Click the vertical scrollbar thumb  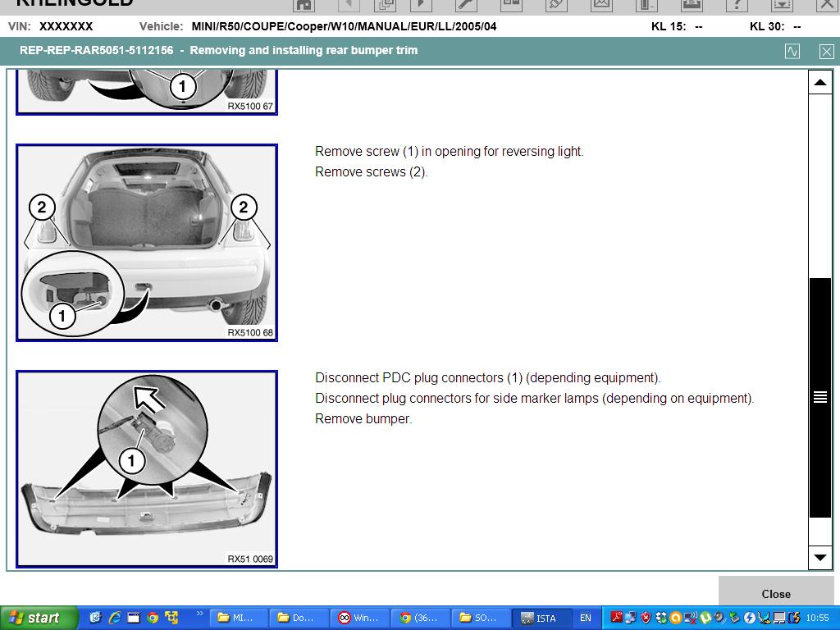[819, 398]
